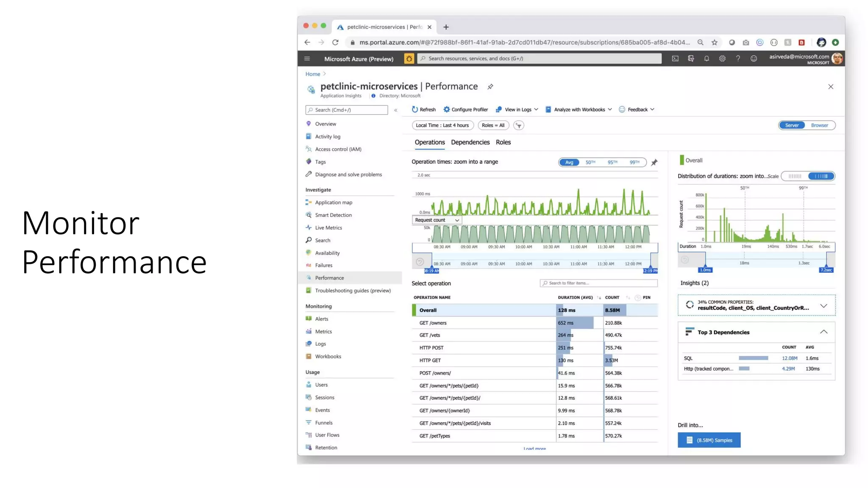Pin the operation times chart
868x488 pixels.
pos(654,162)
